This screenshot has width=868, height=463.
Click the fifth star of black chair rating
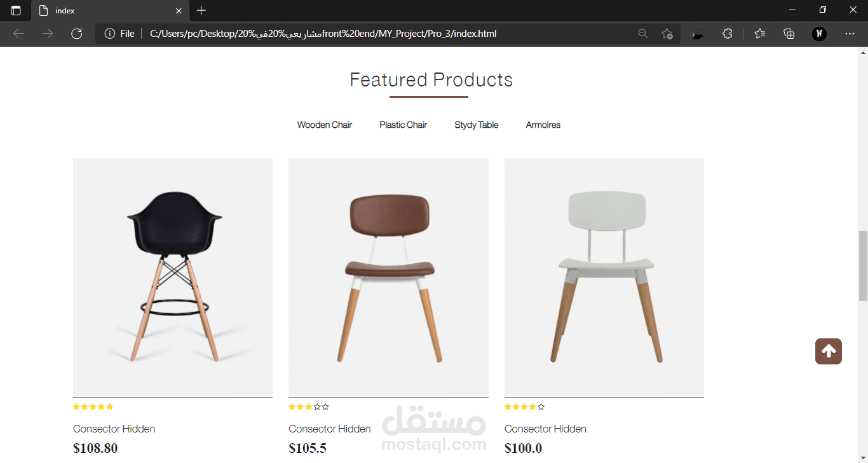point(110,407)
